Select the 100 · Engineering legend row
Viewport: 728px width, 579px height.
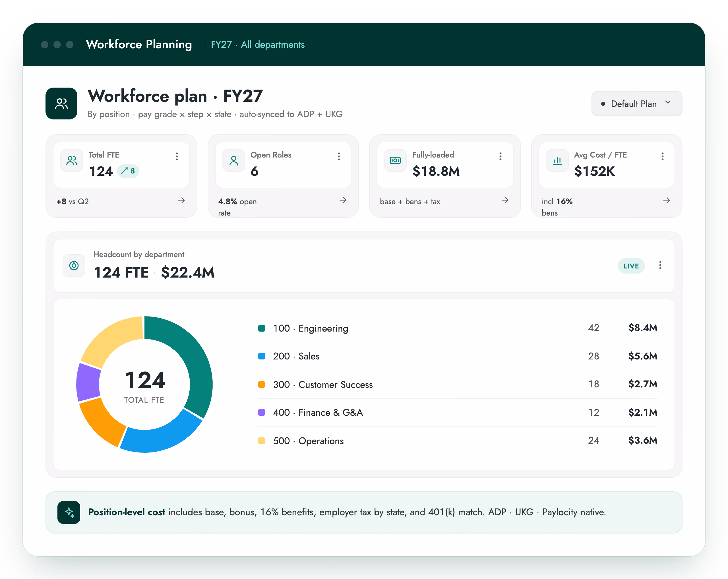(458, 328)
